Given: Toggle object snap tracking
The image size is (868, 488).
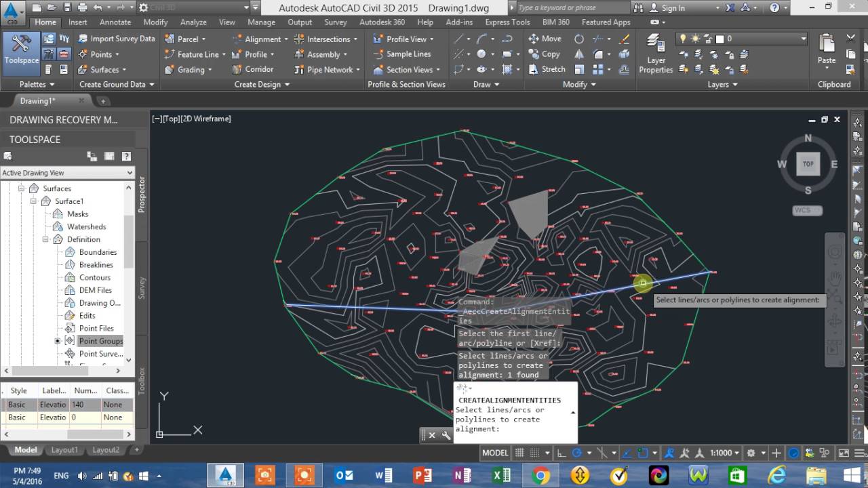Looking at the screenshot, I should click(x=627, y=453).
